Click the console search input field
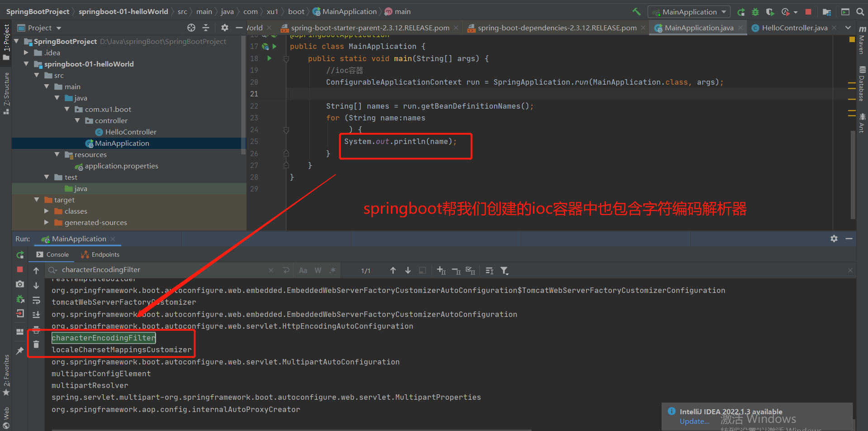 (163, 270)
